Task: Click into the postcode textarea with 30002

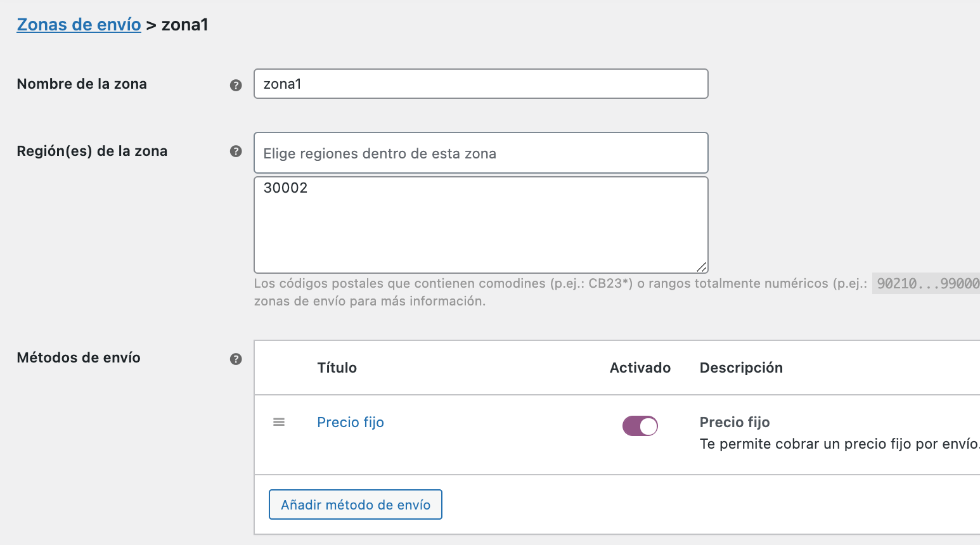Action: coord(481,225)
